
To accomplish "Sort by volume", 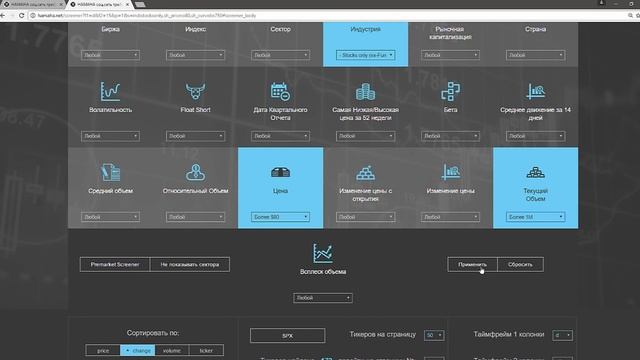I will [172, 350].
